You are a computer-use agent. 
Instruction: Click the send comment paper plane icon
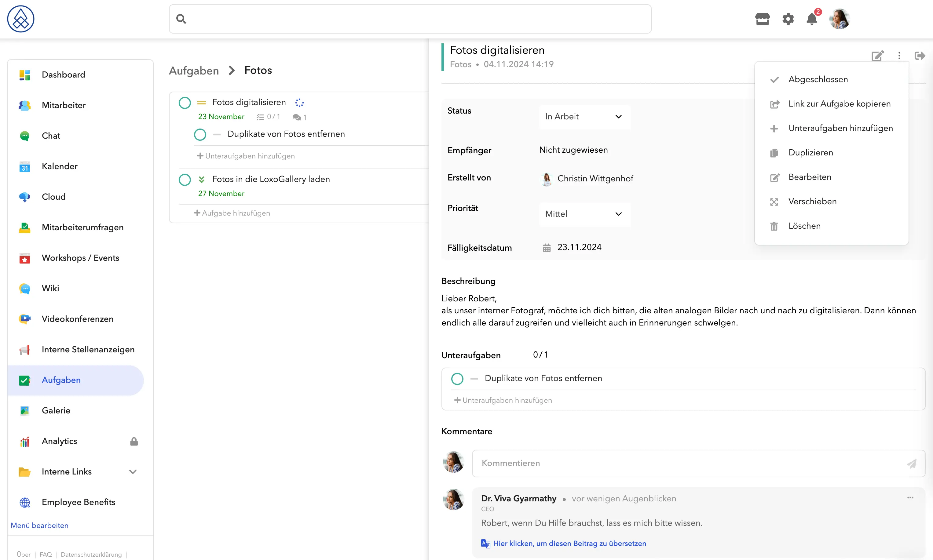point(912,464)
